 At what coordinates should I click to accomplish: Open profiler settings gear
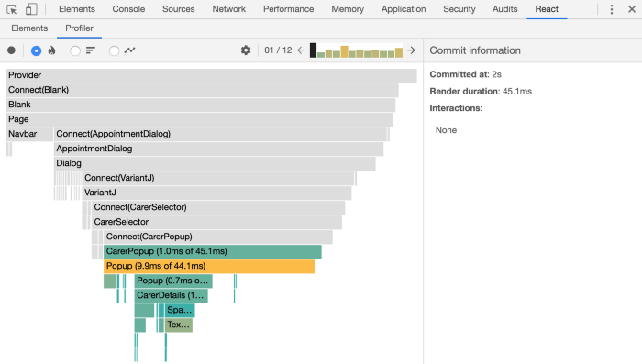tap(246, 50)
